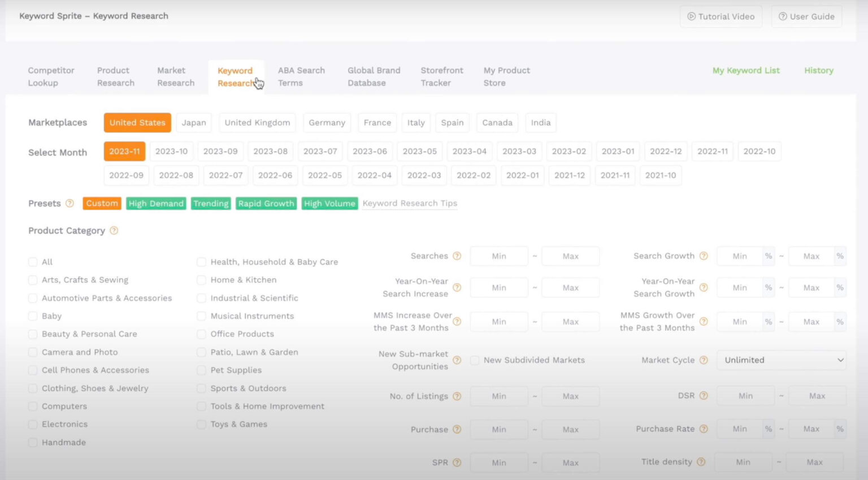The height and width of the screenshot is (480, 868).
Task: Open My Keyword List
Action: (746, 70)
